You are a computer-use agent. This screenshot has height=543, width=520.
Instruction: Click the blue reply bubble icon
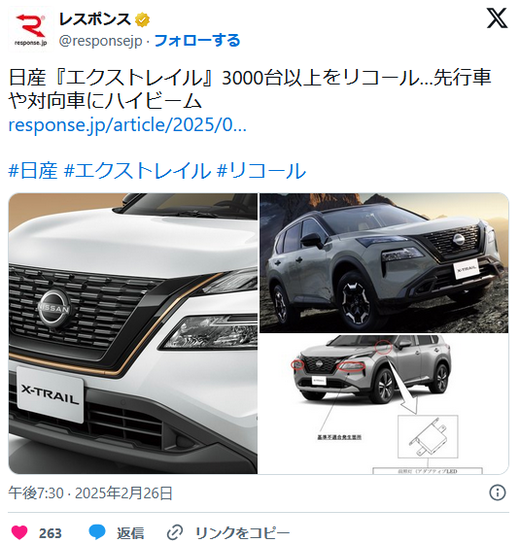[x=97, y=532]
